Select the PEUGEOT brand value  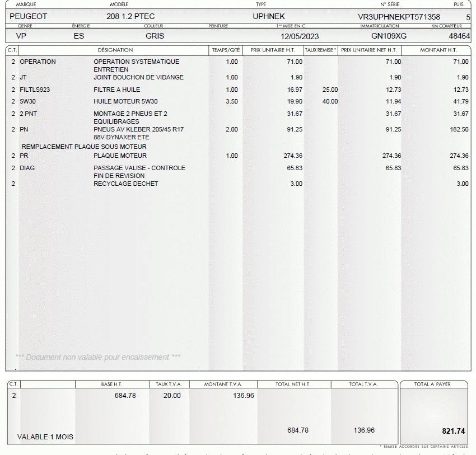click(28, 16)
